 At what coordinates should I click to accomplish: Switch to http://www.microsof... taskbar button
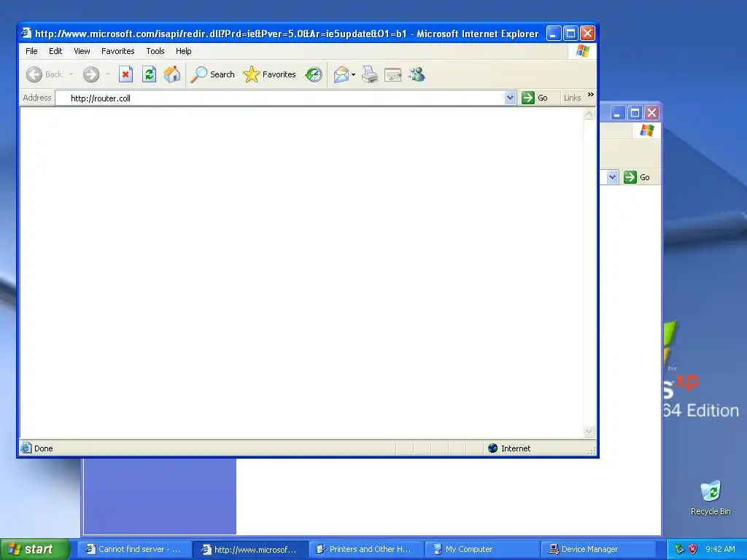click(x=251, y=549)
